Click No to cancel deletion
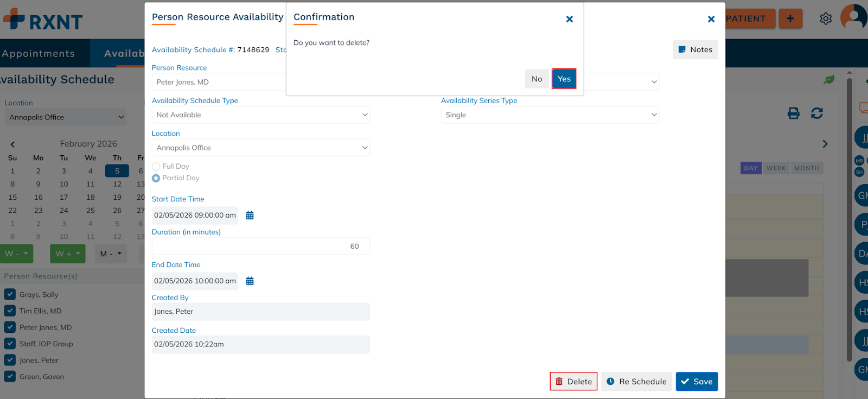Viewport: 868px width, 399px height. pyautogui.click(x=537, y=79)
